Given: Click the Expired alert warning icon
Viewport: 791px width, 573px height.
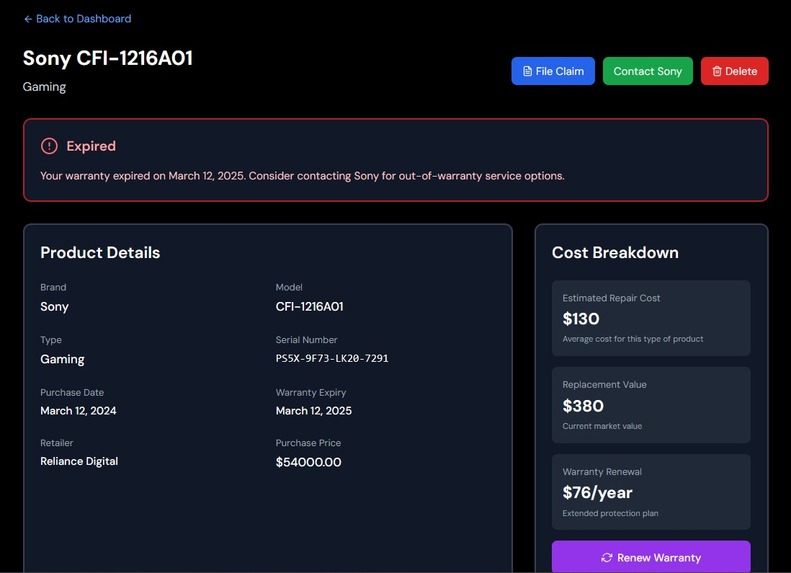Looking at the screenshot, I should (x=49, y=146).
